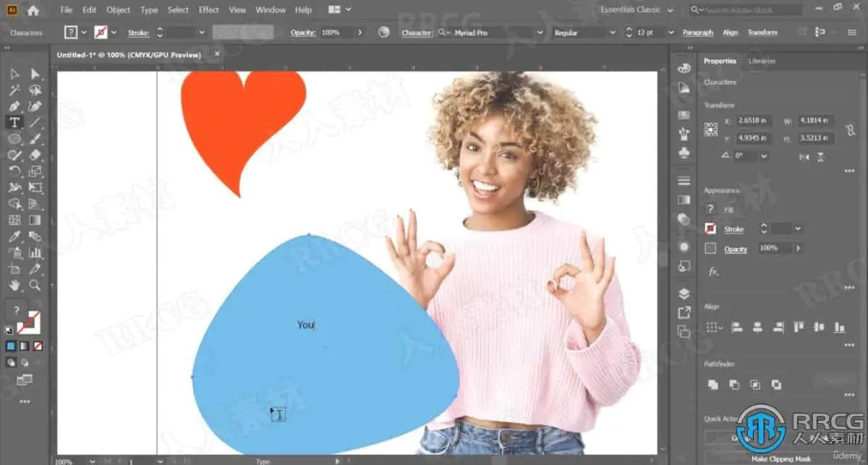This screenshot has width=868, height=465.
Task: Expand Opacity slider arrow in Properties
Action: click(x=797, y=248)
